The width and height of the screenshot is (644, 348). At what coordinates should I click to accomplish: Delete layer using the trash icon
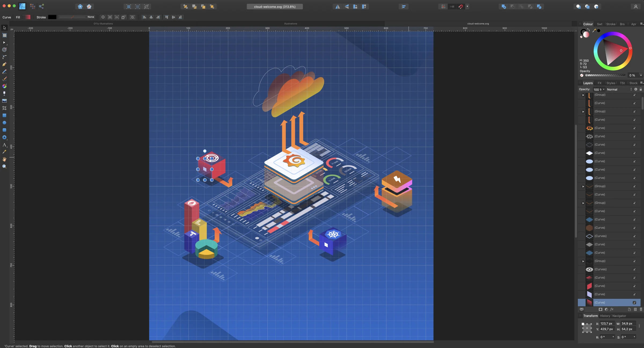tap(641, 309)
